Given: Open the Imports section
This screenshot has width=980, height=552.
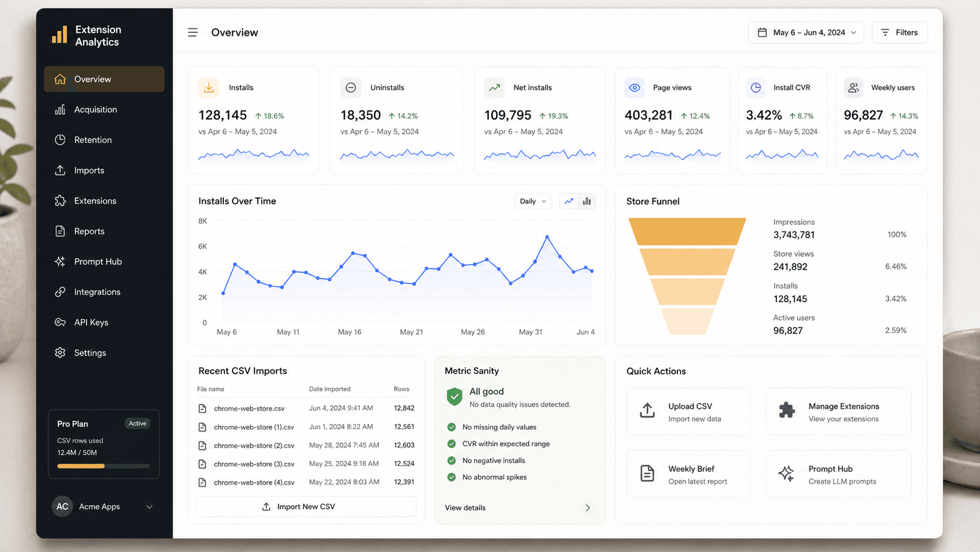Looking at the screenshot, I should [x=104, y=171].
